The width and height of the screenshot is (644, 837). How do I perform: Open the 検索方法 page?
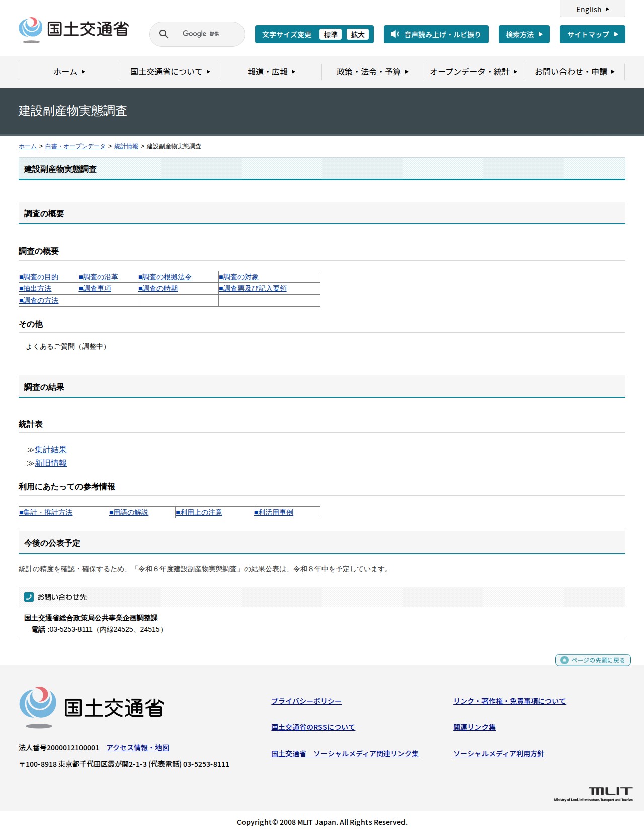pyautogui.click(x=524, y=34)
